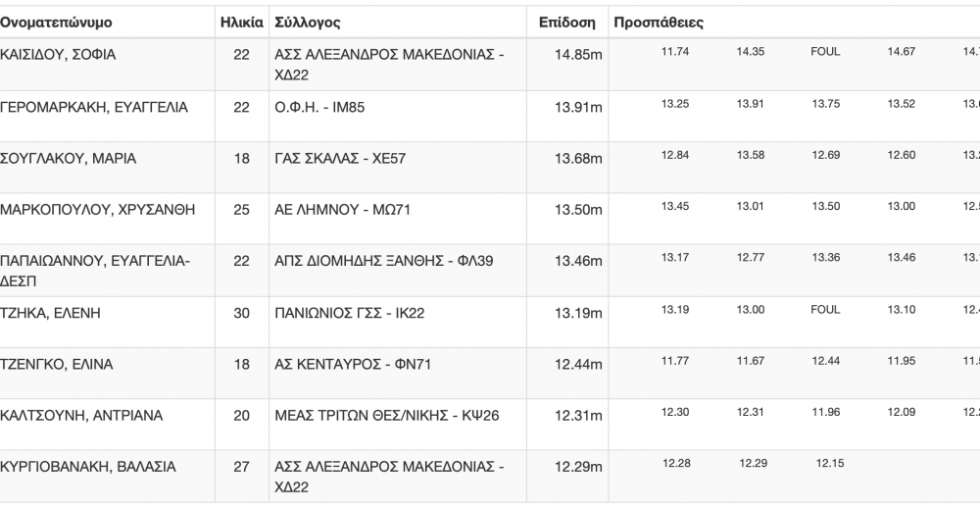Click the Σύλλογος column header
Viewport: 980px width, 510px height.
[x=308, y=23]
